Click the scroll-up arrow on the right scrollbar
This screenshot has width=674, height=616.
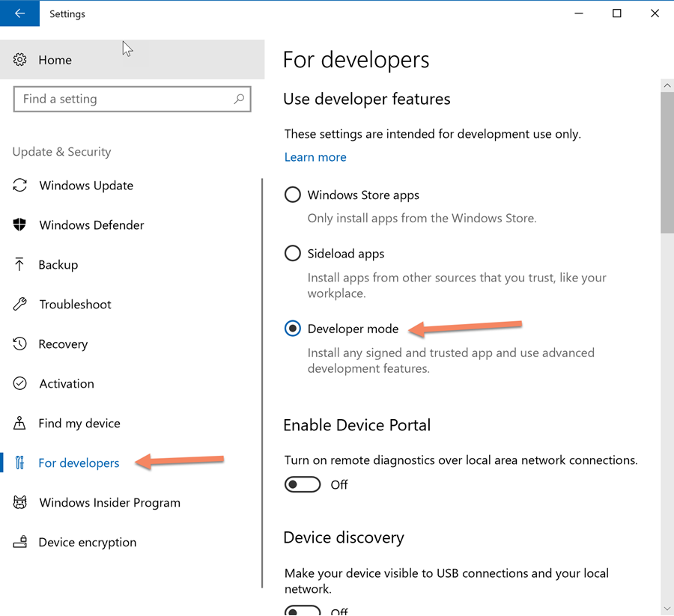[667, 86]
